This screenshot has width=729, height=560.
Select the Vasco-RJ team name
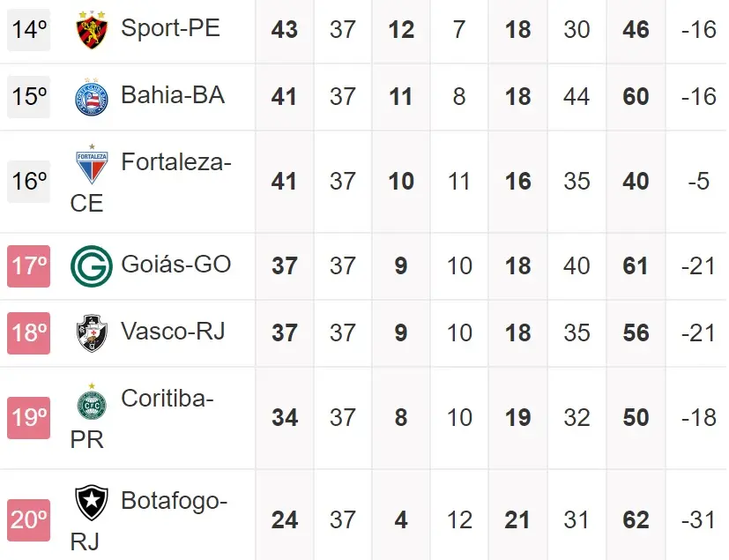coord(173,332)
